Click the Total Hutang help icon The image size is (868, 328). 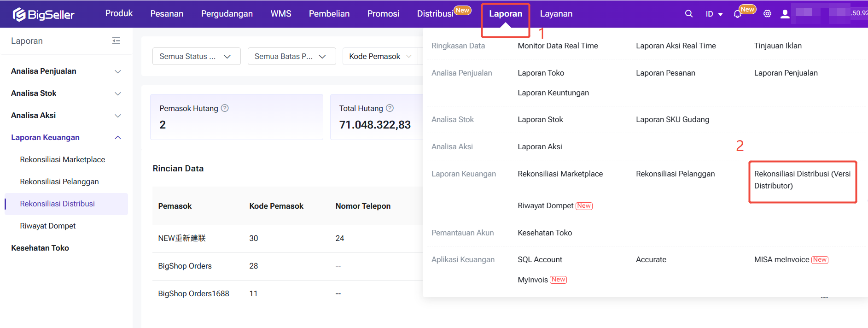(x=390, y=108)
